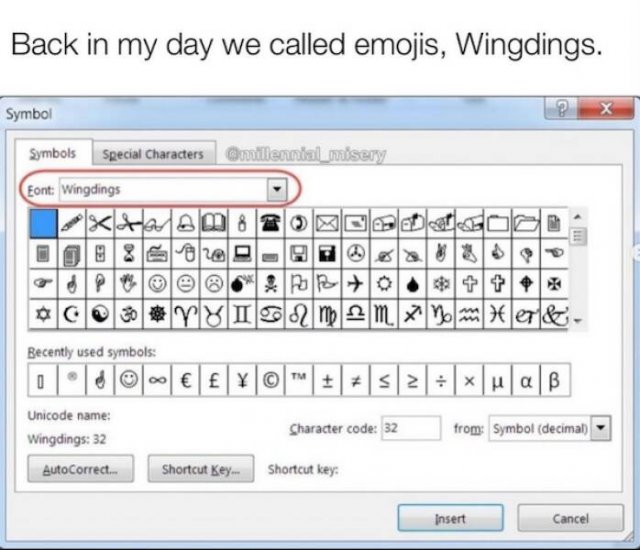Choose the hourglass symbol
Viewport: 640px width, 550px height.
coord(129,254)
